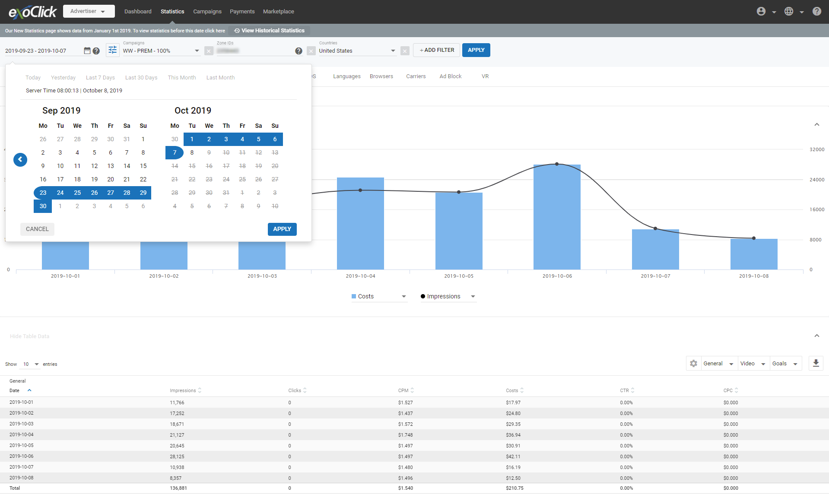Click CANCEL in date picker

[37, 229]
